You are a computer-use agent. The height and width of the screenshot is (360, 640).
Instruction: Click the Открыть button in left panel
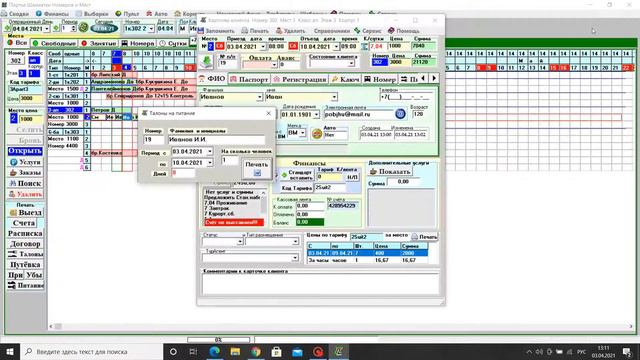[x=25, y=151]
